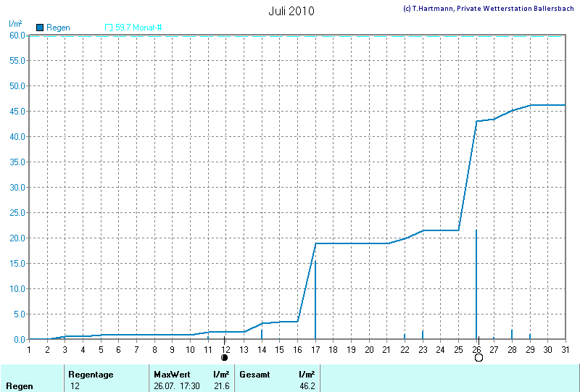Click the 26.07. 17:30 max value cell

[177, 386]
